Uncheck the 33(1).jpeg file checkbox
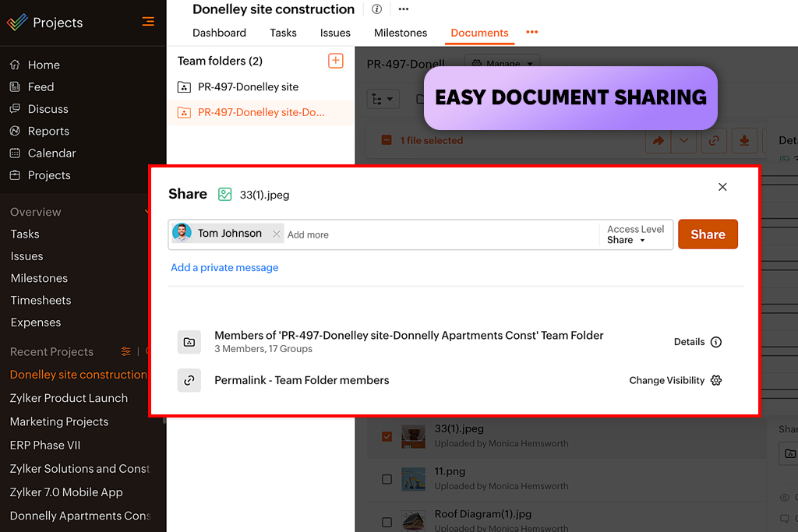 coord(387,436)
